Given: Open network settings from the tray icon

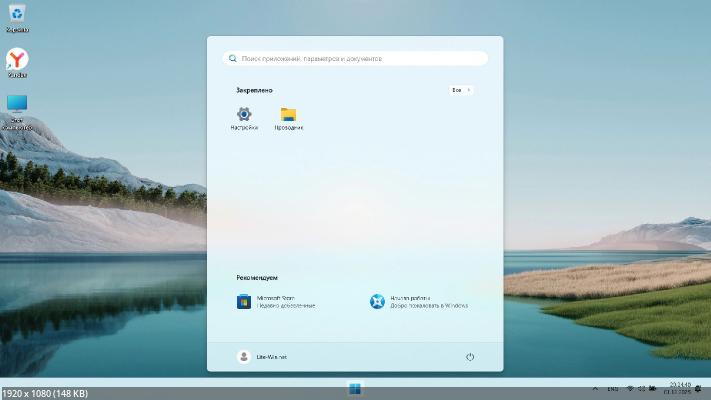Looking at the screenshot, I should point(630,389).
